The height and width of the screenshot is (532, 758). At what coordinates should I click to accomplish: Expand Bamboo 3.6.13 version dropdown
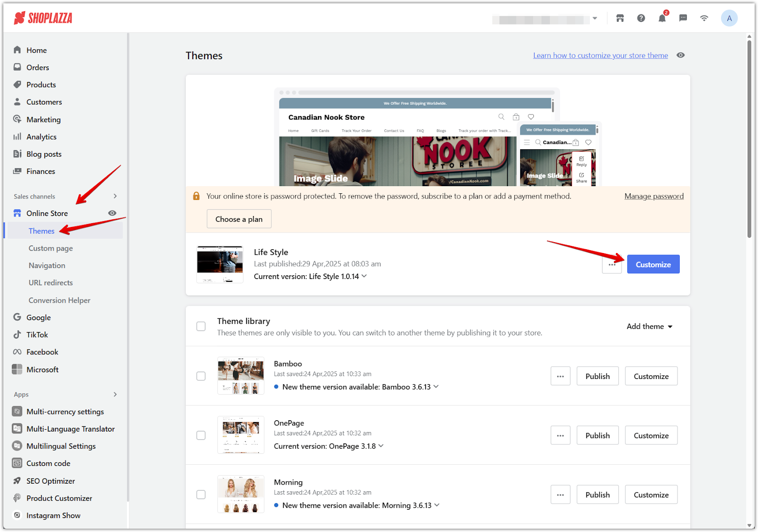[436, 387]
